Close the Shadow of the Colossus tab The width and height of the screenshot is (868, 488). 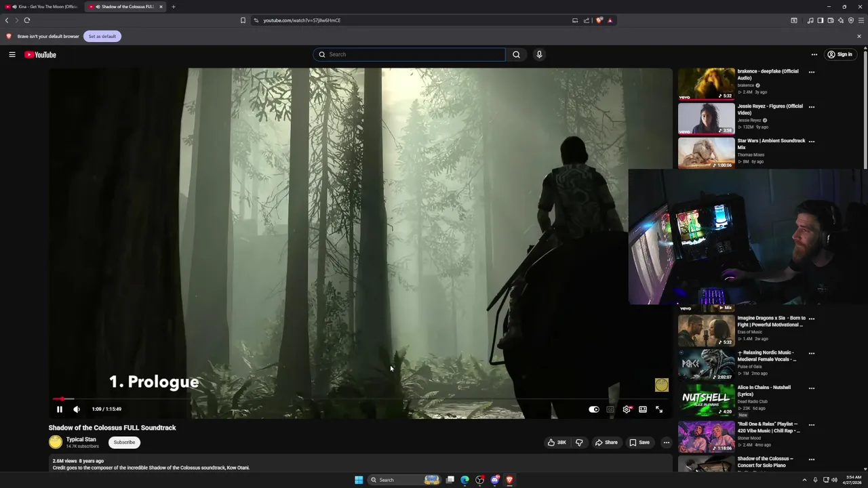(x=161, y=7)
